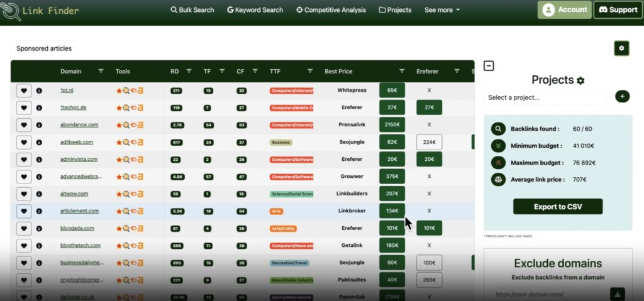Click 224€ Ereferer price for adlibweb.com

point(429,142)
